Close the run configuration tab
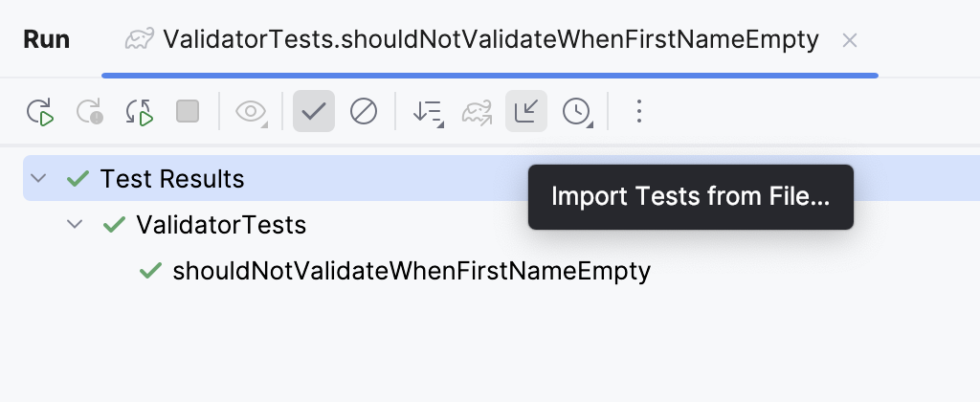Screen dimensions: 980x402 click(x=849, y=40)
